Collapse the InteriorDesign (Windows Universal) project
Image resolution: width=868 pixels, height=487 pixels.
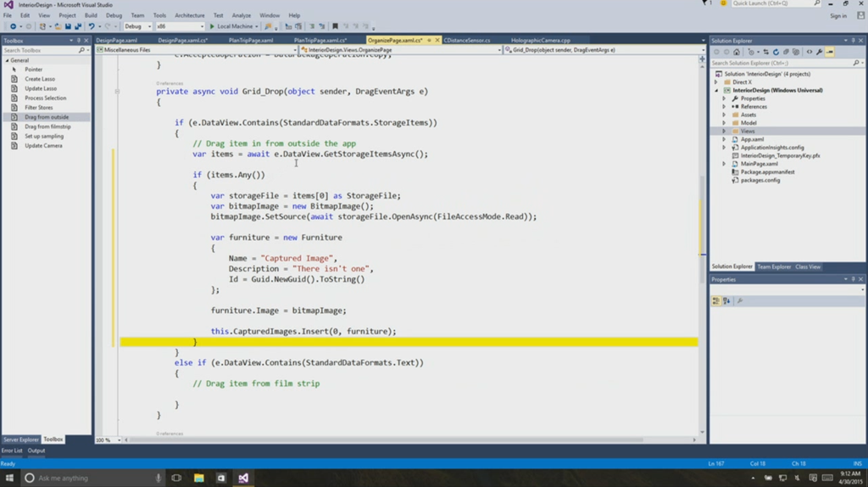715,90
